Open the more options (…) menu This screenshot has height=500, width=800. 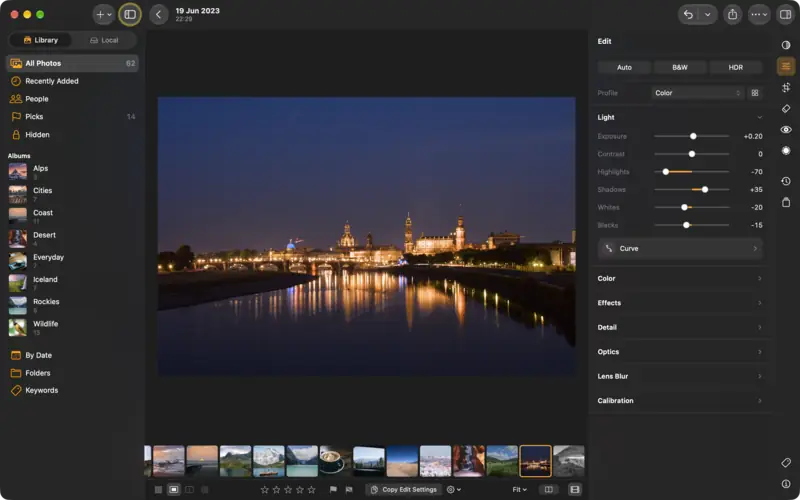(x=759, y=15)
